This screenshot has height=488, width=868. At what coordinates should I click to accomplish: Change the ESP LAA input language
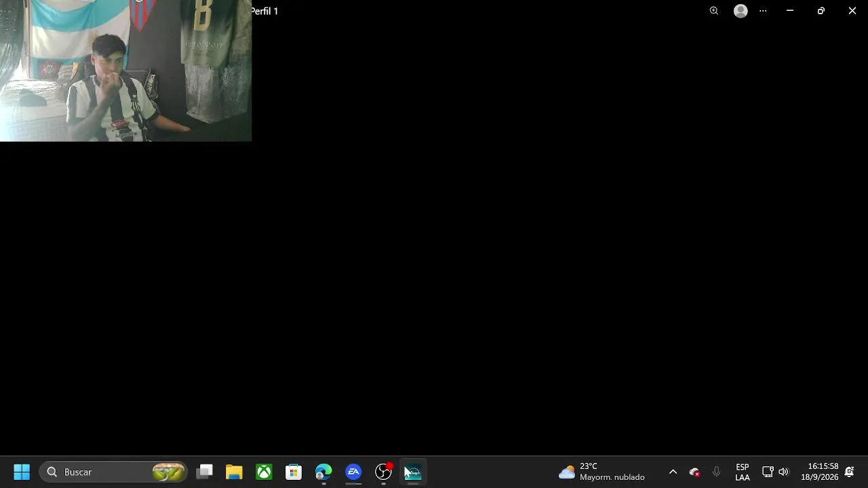point(743,472)
